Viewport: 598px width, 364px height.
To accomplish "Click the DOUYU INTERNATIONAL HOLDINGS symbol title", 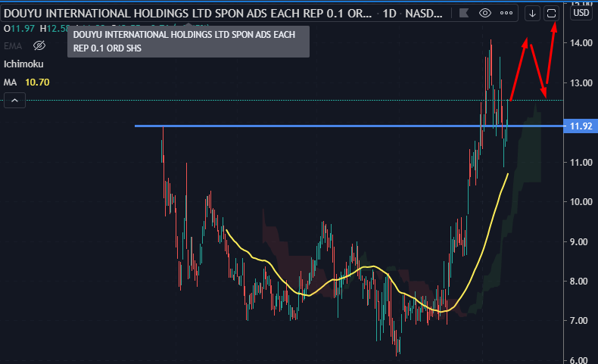I will click(x=187, y=14).
